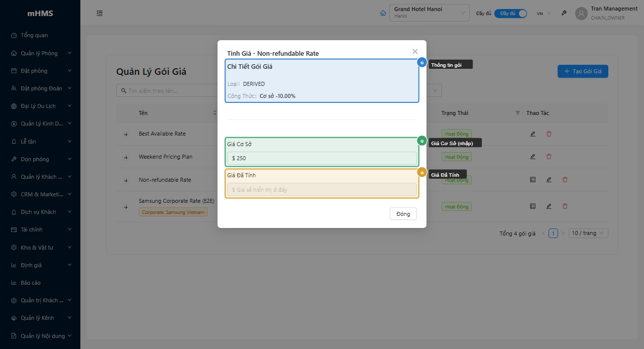The width and height of the screenshot is (644, 349).
Task: Click the Giá Cơ Sở input field
Action: coord(321,158)
